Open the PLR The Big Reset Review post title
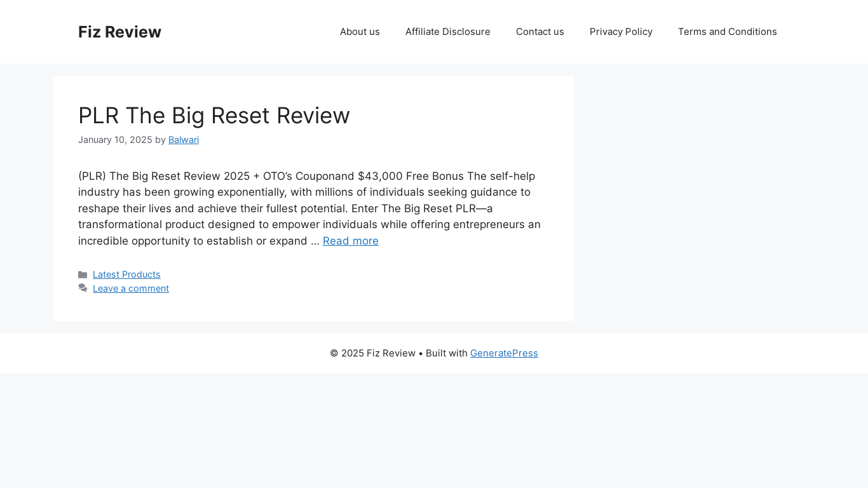This screenshot has height=488, width=868. click(214, 116)
